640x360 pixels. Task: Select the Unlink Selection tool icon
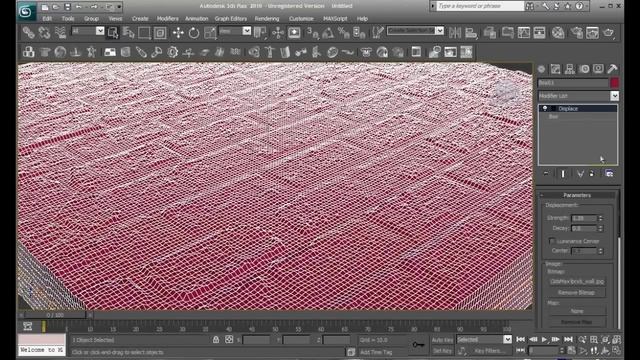click(44, 33)
